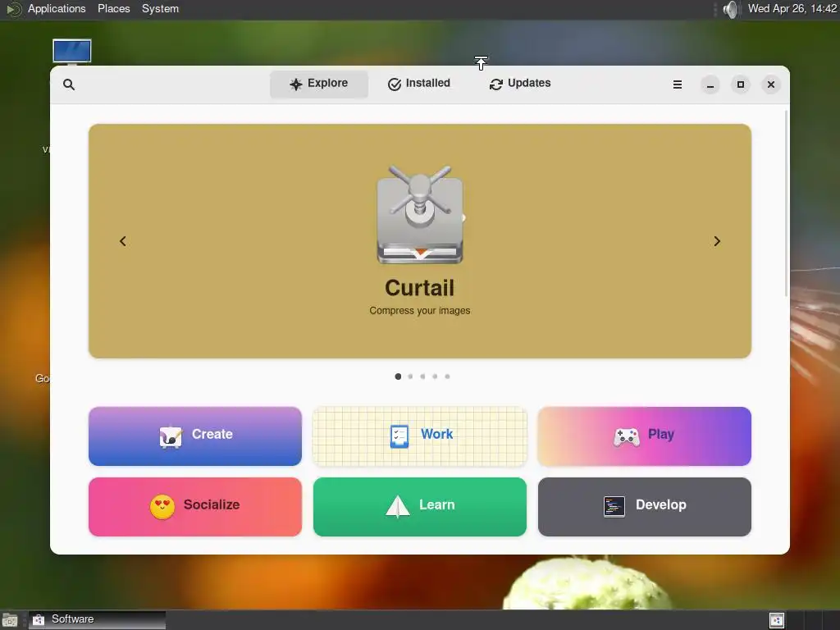Select the fifth carousel page dot
Viewport: 840px width, 630px height.
point(447,377)
